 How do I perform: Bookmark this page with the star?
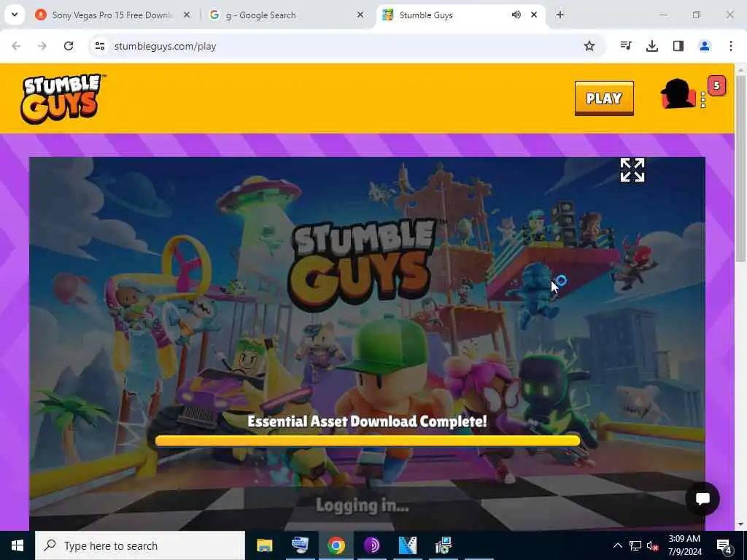coord(589,46)
